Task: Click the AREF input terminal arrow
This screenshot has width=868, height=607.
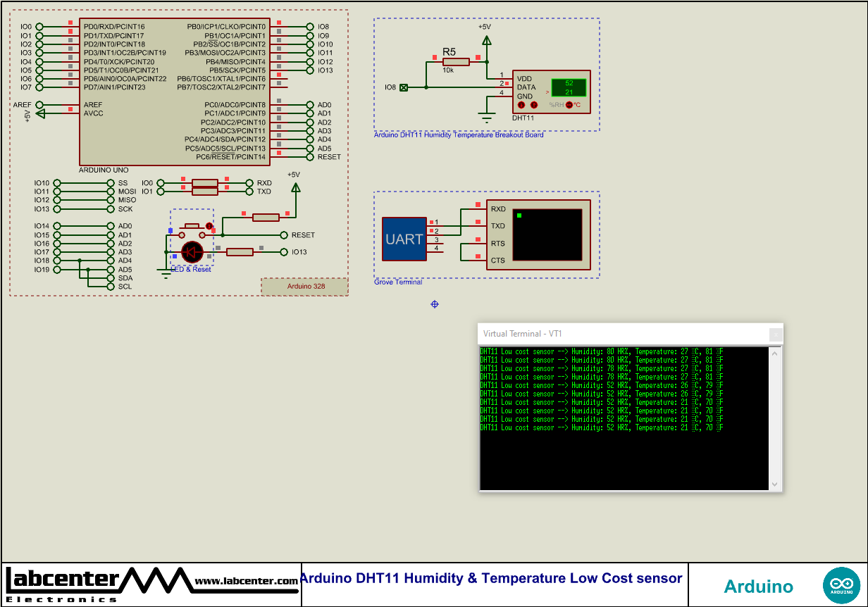Action: [x=39, y=104]
